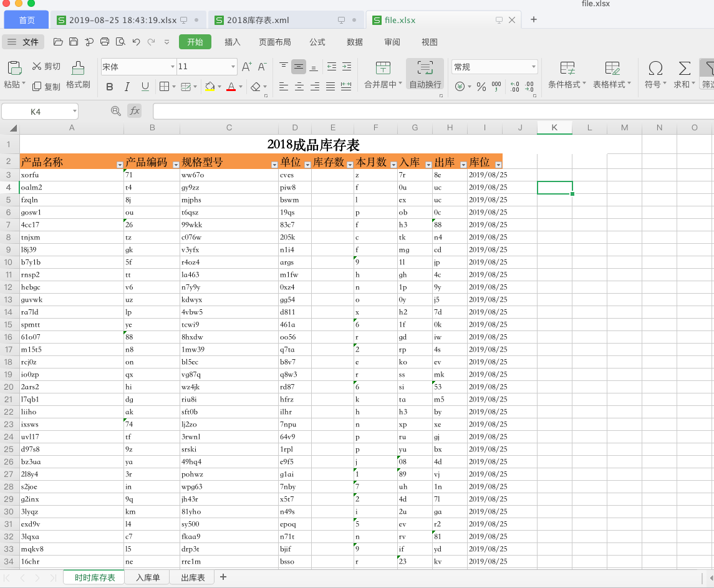
Task: Switch to the 插入 ribbon tab
Action: coord(232,42)
